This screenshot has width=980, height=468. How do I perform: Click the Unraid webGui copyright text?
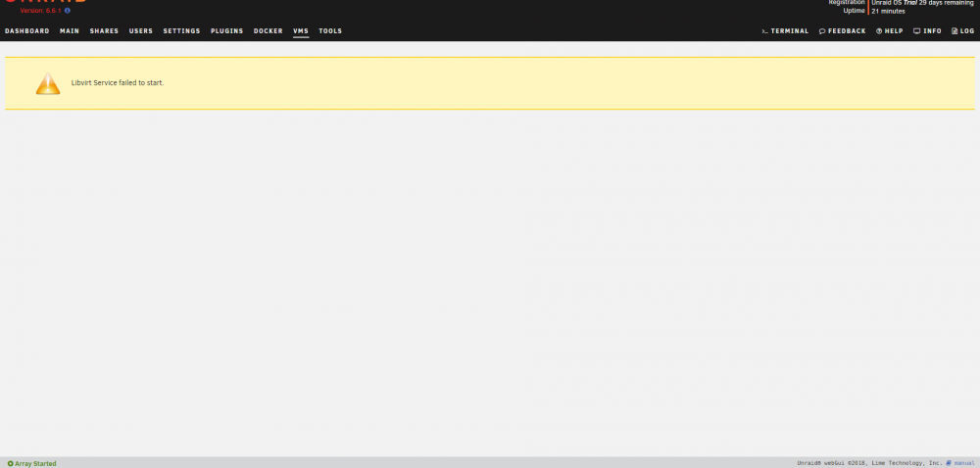click(870, 463)
